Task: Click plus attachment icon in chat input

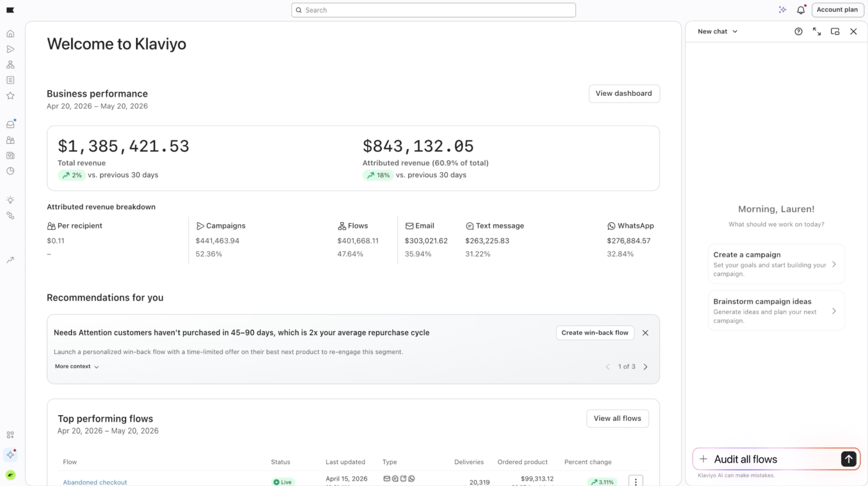Action: click(x=703, y=459)
